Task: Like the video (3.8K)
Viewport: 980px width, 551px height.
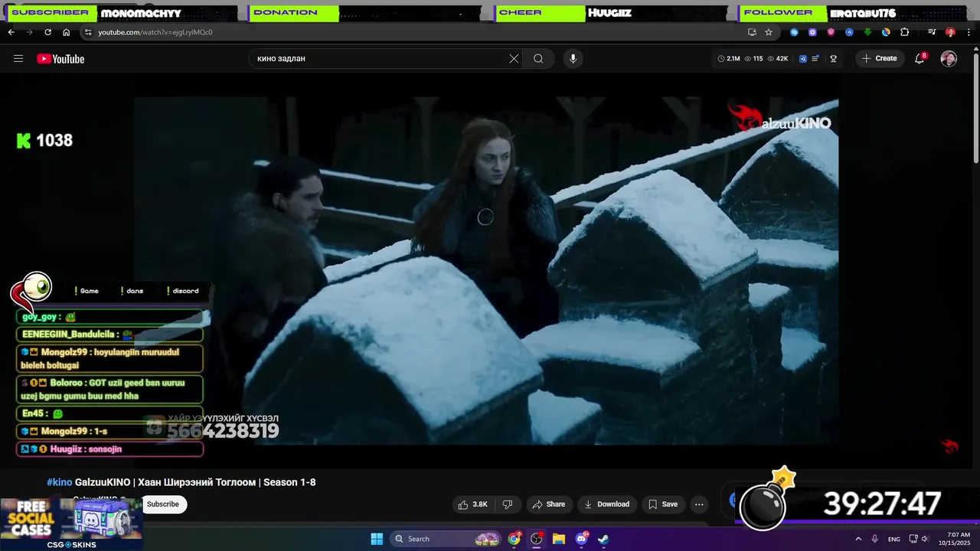Action: coord(472,504)
